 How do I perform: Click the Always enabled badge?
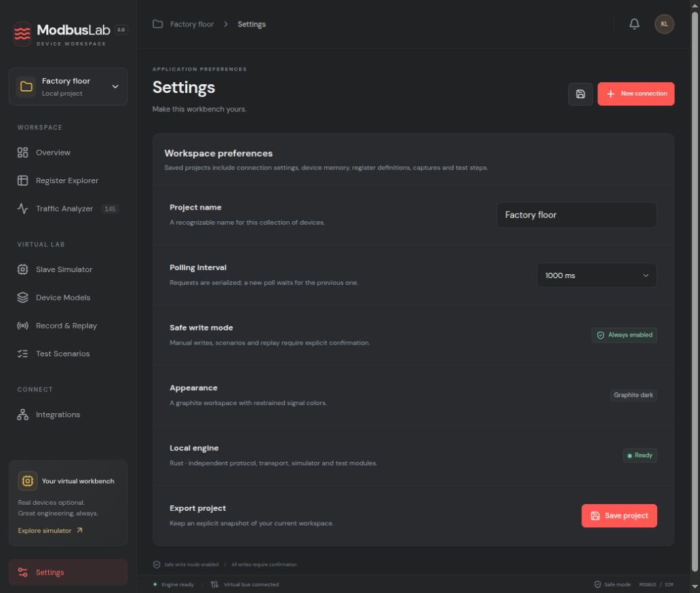624,335
